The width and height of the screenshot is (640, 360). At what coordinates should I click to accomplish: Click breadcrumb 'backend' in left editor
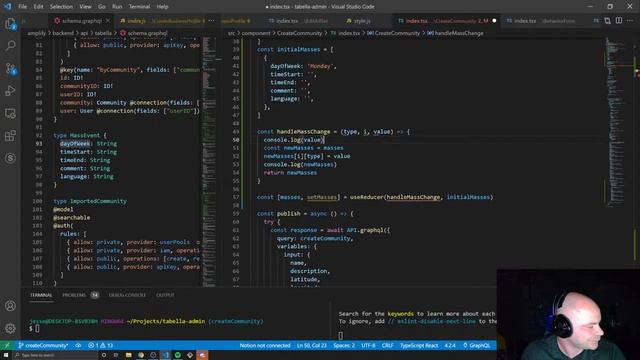(63, 33)
